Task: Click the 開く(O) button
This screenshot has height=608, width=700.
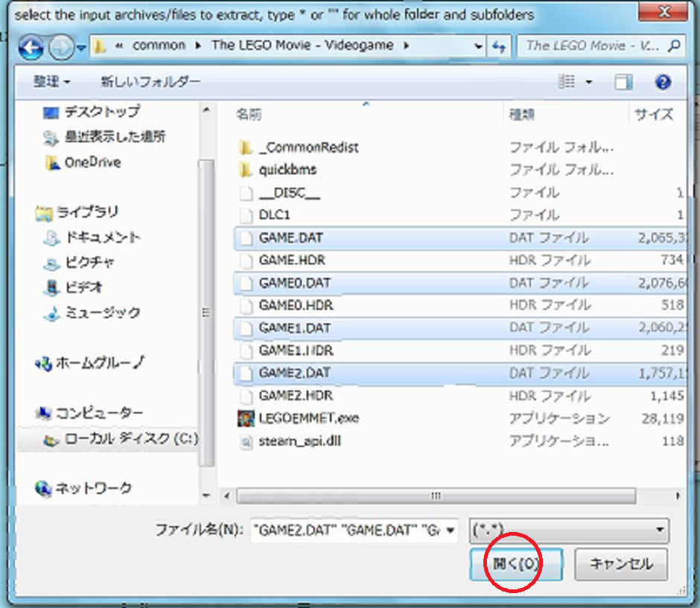Action: [x=517, y=565]
